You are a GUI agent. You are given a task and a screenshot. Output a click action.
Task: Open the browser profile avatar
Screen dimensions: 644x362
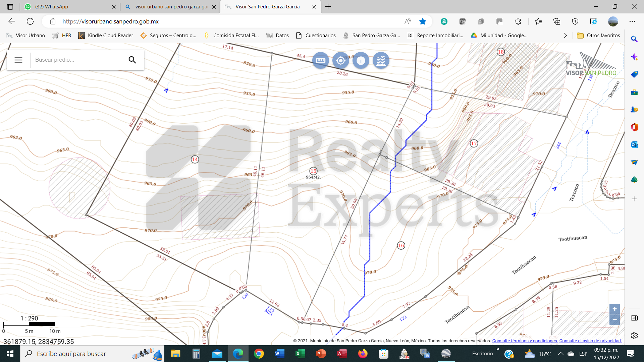pyautogui.click(x=613, y=21)
